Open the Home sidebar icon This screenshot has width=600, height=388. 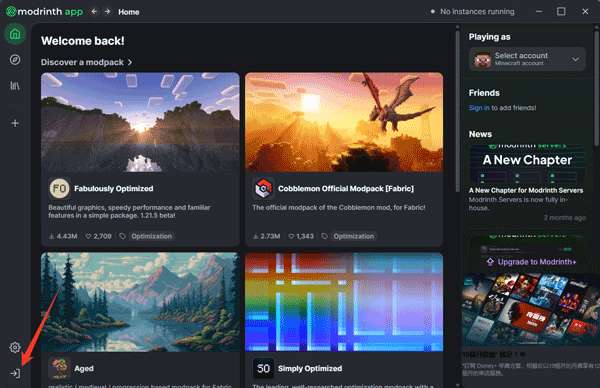(15, 34)
